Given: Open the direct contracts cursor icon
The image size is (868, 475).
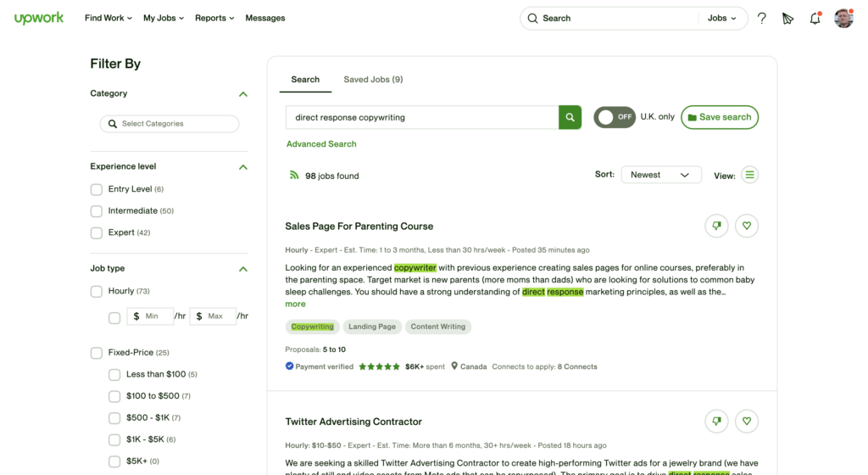Looking at the screenshot, I should click(788, 18).
